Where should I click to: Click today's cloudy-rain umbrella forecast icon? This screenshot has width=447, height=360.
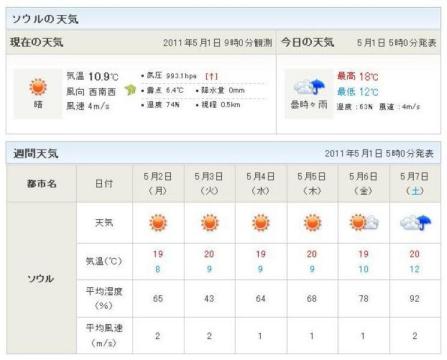309,87
